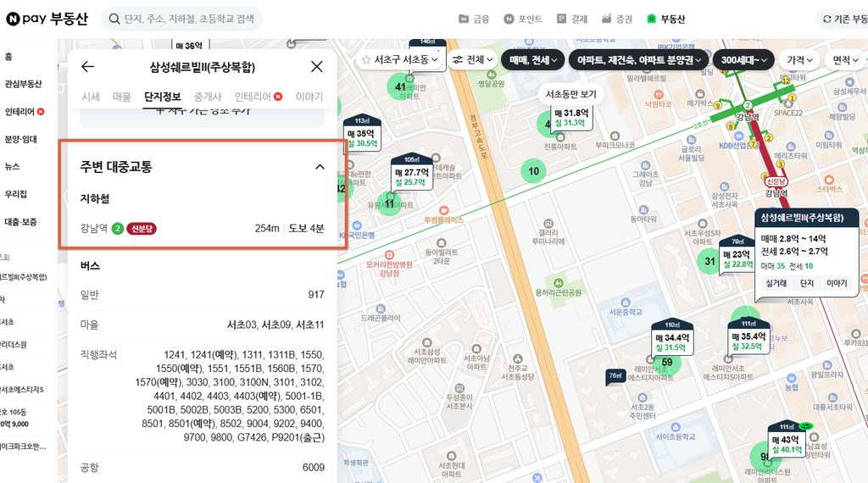Click the 서운중학교 school icon
The height and width of the screenshot is (483, 868).
[626, 303]
